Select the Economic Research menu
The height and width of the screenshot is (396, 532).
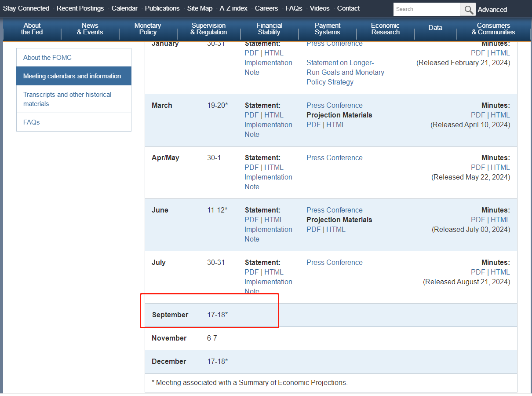tap(385, 29)
